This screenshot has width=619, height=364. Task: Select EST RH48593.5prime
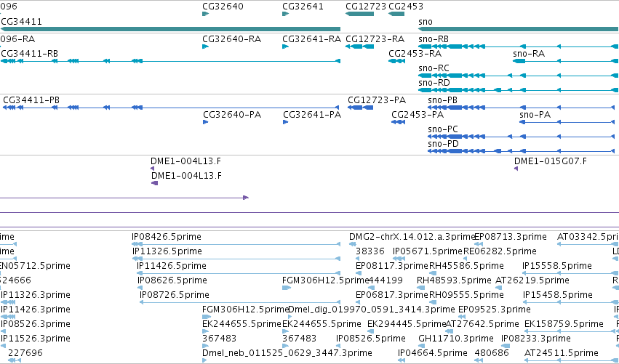coord(454,280)
